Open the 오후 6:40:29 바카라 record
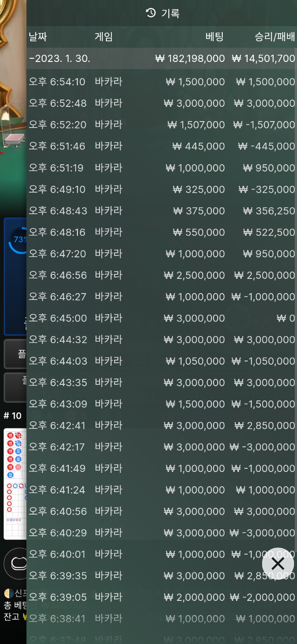This screenshot has width=297, height=644. click(161, 533)
